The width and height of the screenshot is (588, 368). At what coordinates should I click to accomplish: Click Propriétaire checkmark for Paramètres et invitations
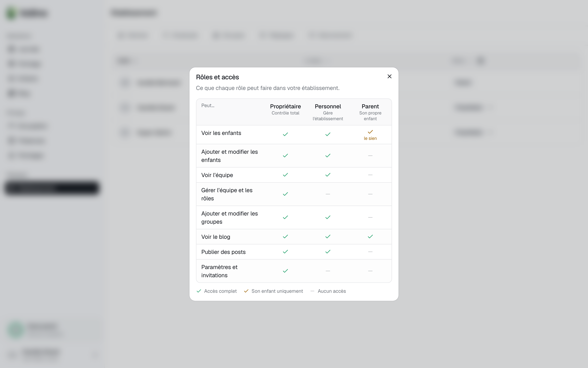tap(285, 271)
